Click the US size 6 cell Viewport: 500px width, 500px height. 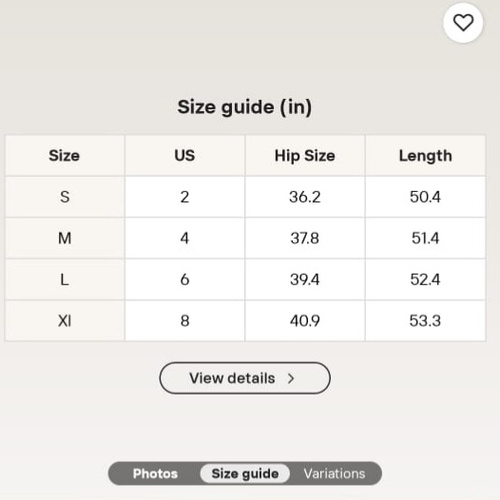(x=185, y=279)
